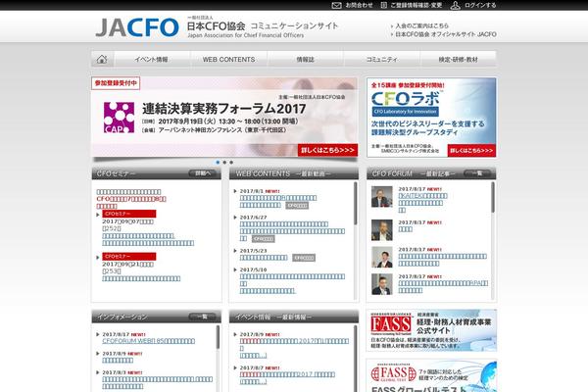The width and height of the screenshot is (588, 392).
Task: Click the イベント情報 panel scrollbar
Action: pyautogui.click(x=356, y=359)
